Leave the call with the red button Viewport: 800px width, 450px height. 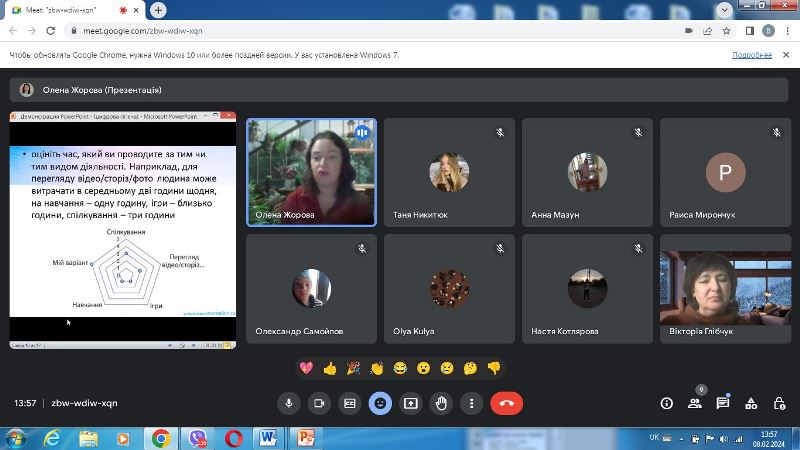pyautogui.click(x=507, y=403)
